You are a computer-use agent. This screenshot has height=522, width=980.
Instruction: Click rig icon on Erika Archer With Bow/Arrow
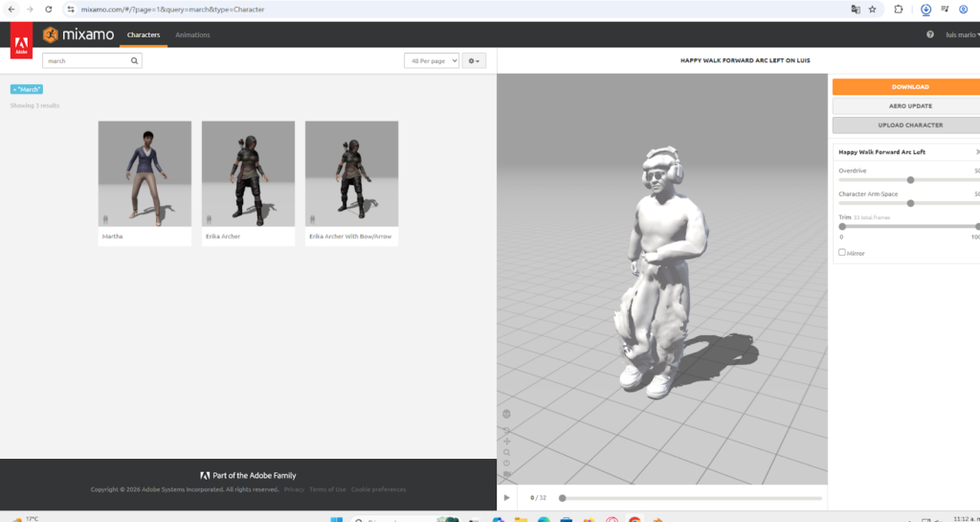coord(313,219)
